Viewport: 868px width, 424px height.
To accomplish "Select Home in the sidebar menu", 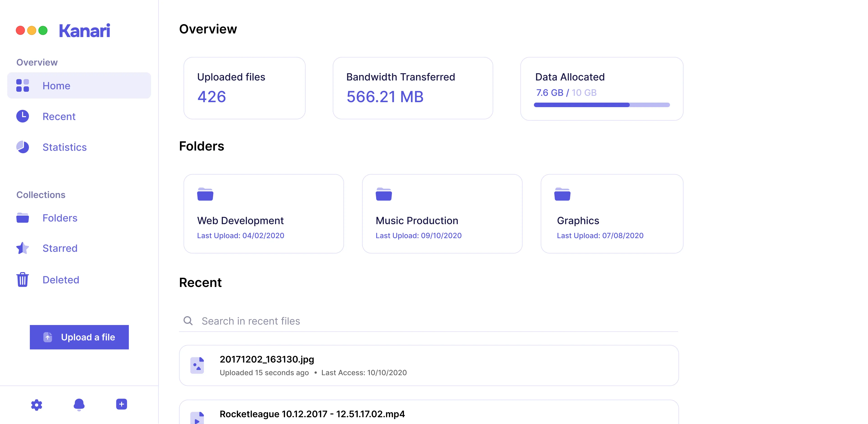I will click(x=79, y=86).
